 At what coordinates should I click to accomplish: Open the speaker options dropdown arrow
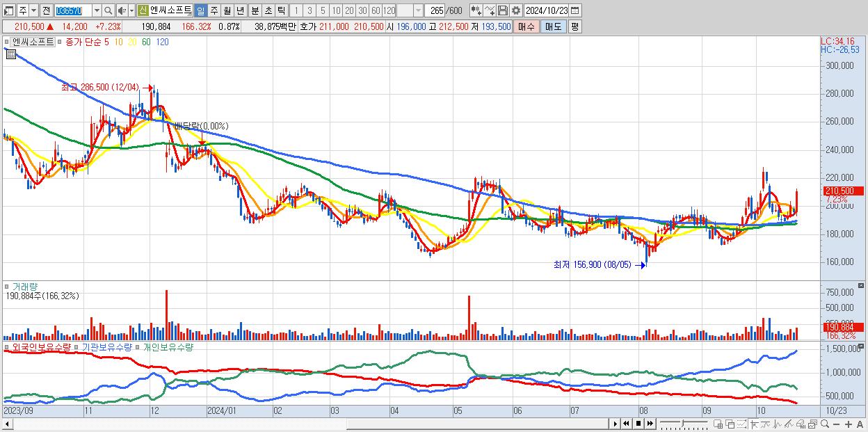pos(131,10)
